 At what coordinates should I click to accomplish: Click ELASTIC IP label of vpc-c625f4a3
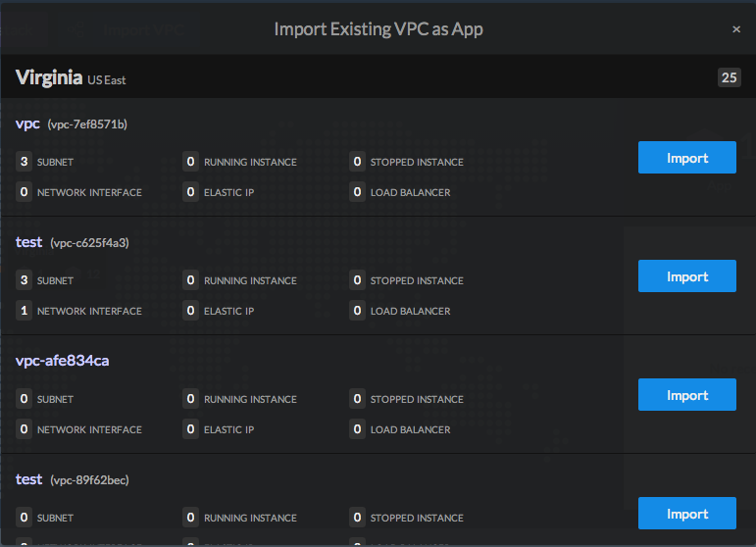pos(229,312)
